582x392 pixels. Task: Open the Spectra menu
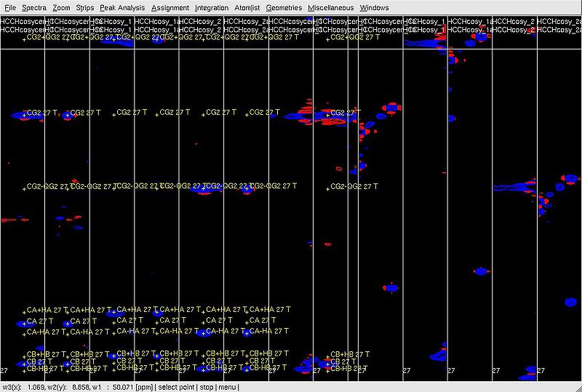coord(34,7)
